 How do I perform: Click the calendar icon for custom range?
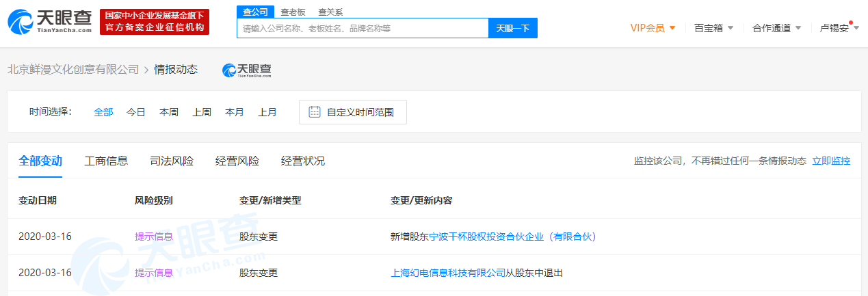[315, 112]
